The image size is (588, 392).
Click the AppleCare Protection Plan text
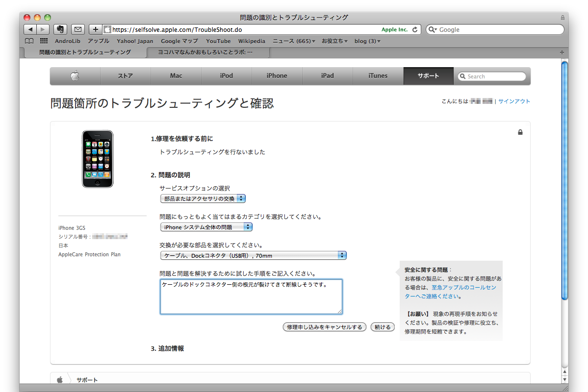89,254
